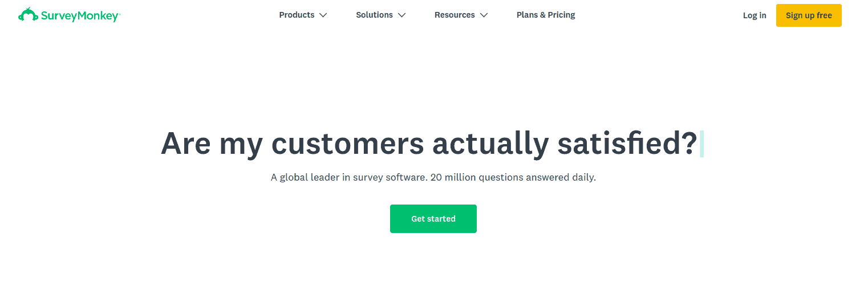Viewport: 868px width, 286px height.
Task: Click the Log in link
Action: 755,15
